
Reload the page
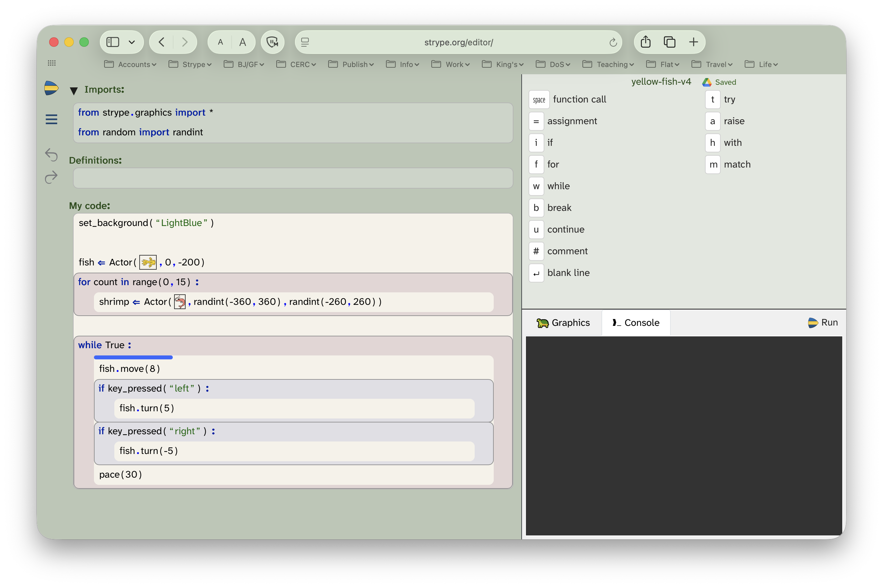(613, 42)
